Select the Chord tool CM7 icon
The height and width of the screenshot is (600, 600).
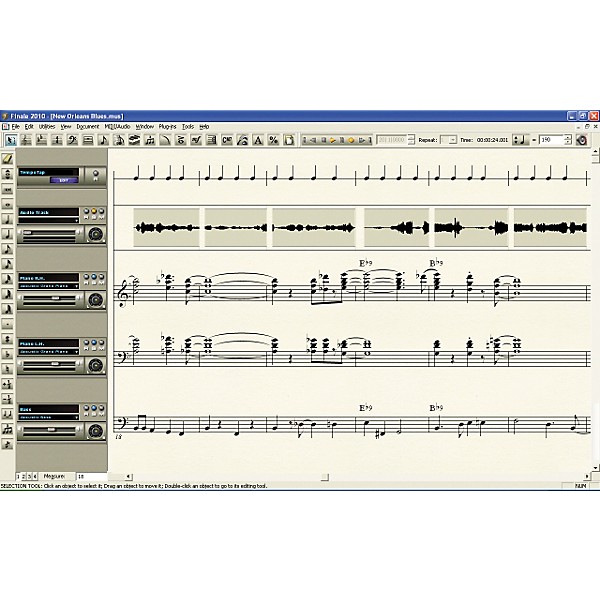[x=227, y=140]
